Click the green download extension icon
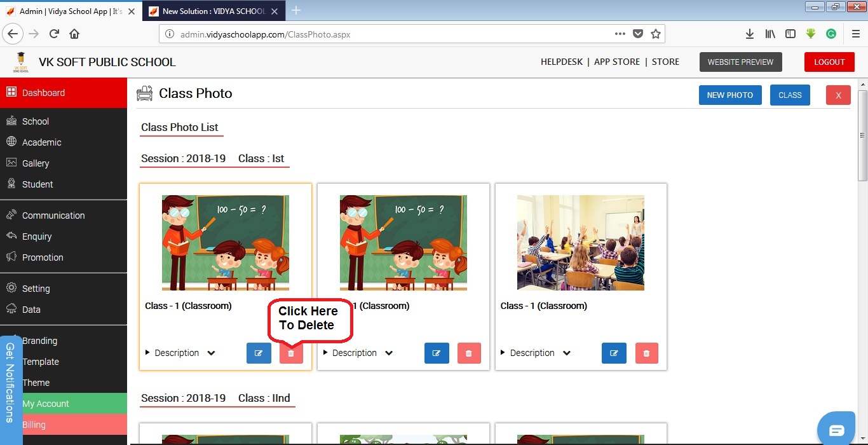Image resolution: width=868 pixels, height=445 pixels. pyautogui.click(x=811, y=34)
